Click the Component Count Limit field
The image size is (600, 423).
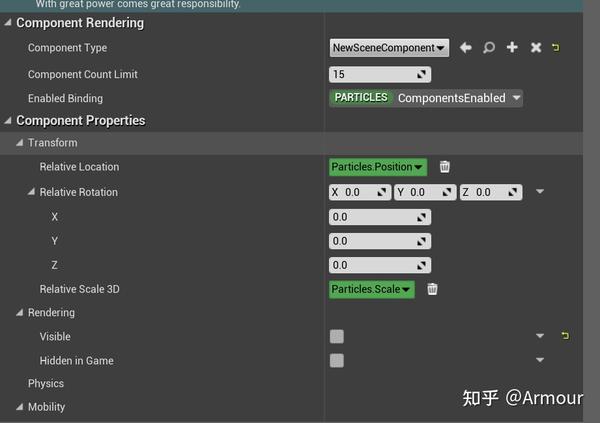(380, 74)
